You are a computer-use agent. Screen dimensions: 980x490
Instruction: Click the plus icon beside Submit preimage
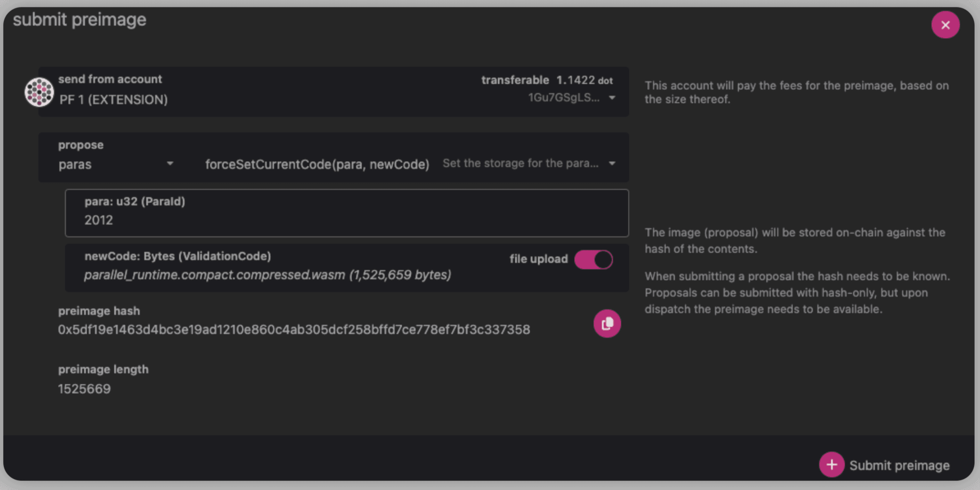(832, 464)
